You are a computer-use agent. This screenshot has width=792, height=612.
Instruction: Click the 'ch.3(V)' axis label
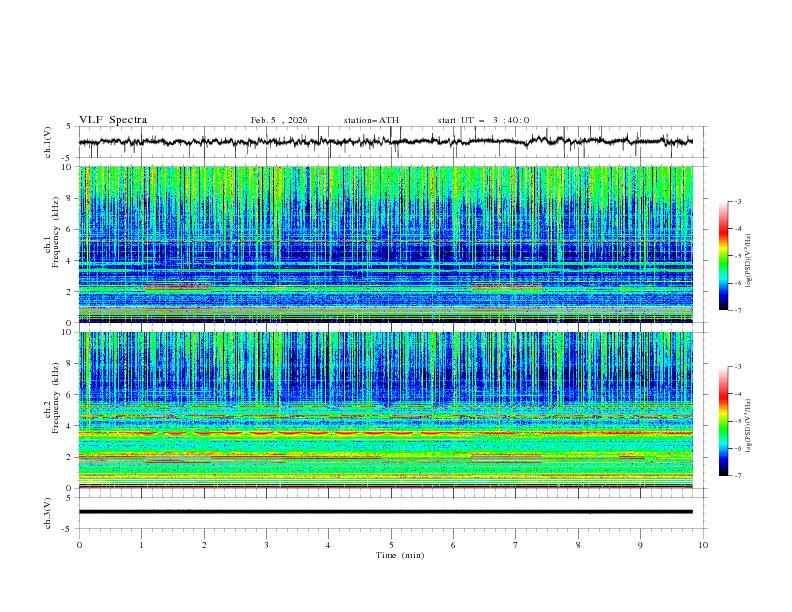(48, 513)
